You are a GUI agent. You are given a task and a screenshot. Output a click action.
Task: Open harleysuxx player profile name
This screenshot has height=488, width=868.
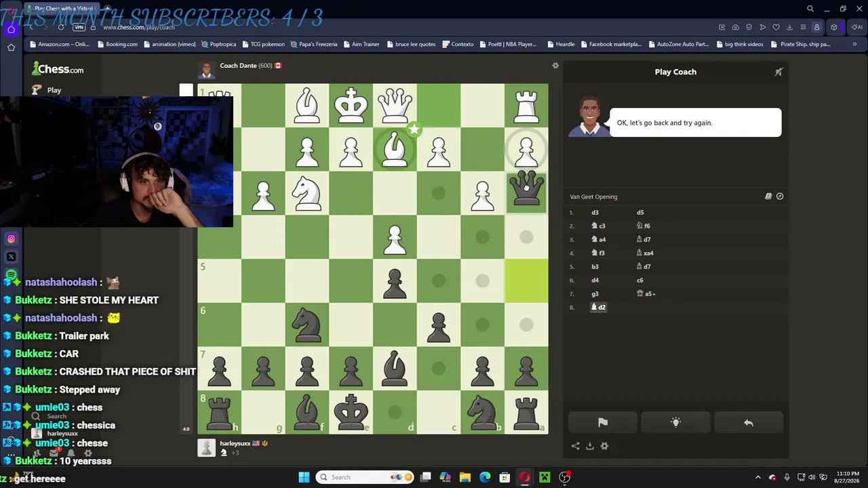click(235, 443)
